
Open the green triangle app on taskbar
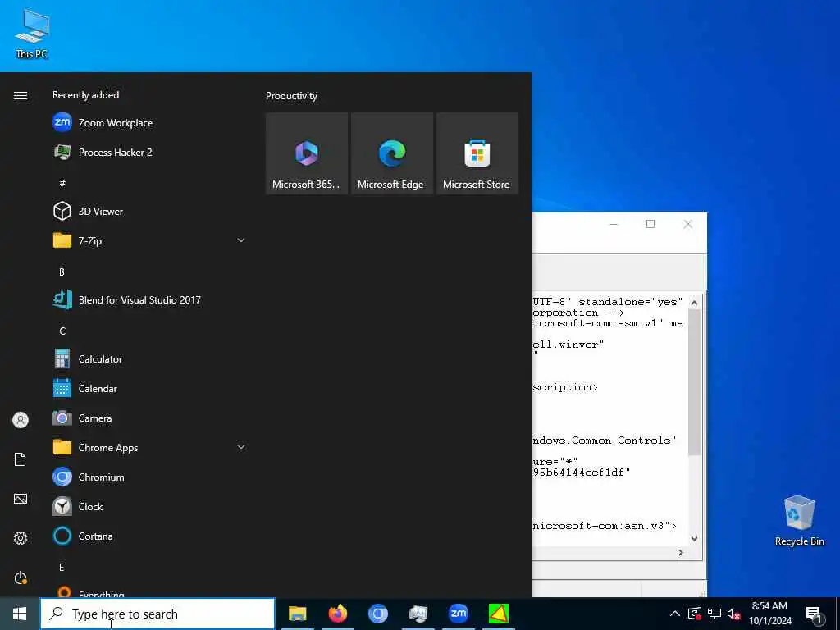coord(499,614)
